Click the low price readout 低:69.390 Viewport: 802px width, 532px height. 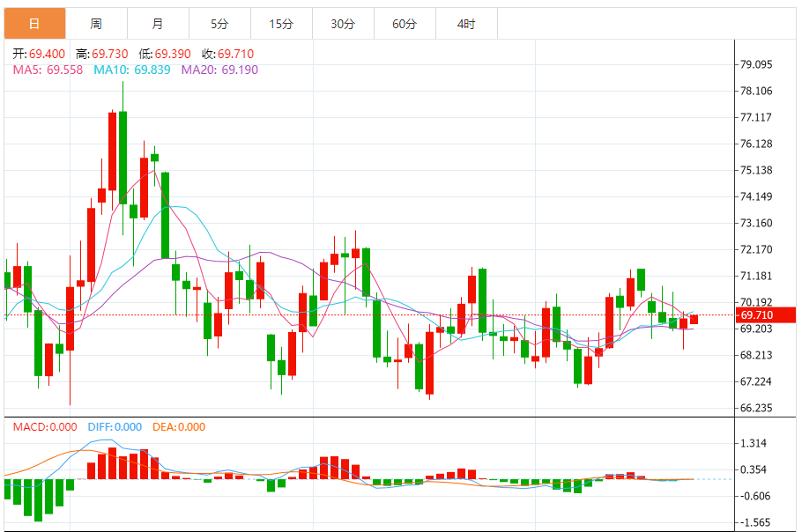165,54
